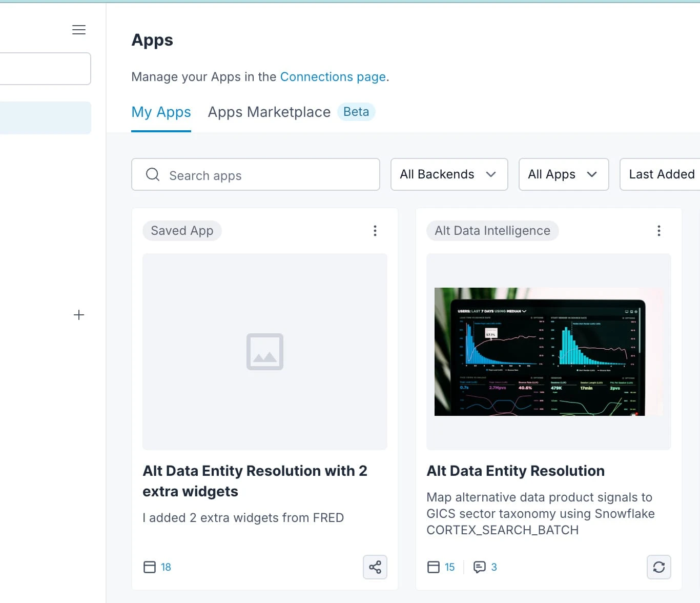Open the All Backends filter dropdown

pyautogui.click(x=448, y=174)
